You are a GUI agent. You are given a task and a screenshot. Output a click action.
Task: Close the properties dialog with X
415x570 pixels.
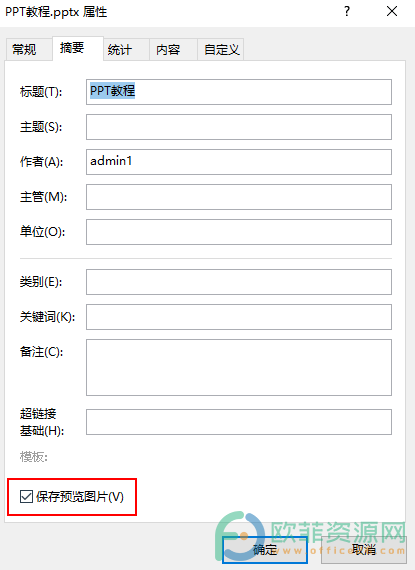pyautogui.click(x=392, y=12)
